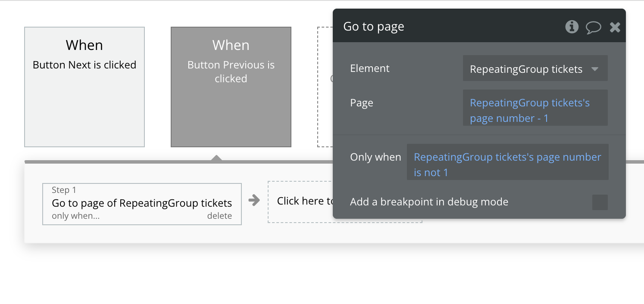
Task: Enable the breakpoint in debug mode checkbox
Action: click(x=600, y=202)
